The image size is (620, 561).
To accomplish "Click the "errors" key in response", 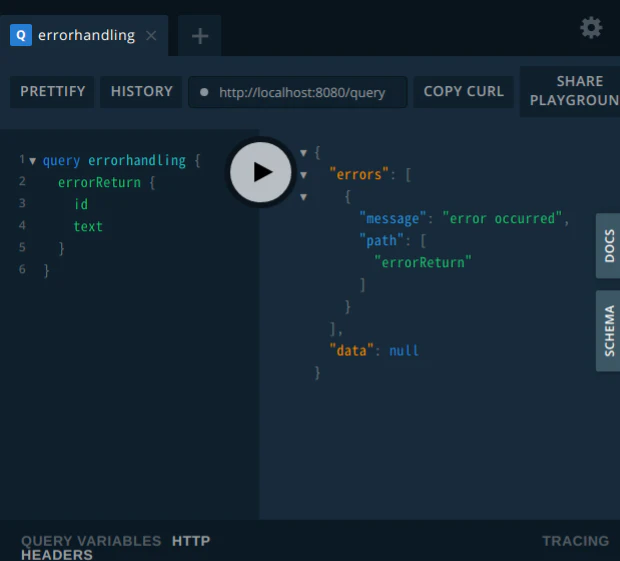I will (359, 174).
